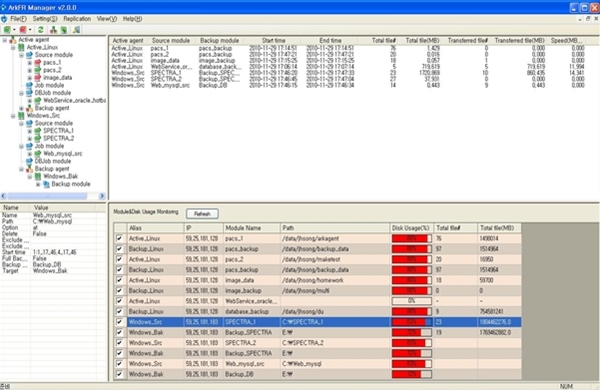This screenshot has height=390, width=600.
Task: Click the Refresh button in Module&Disk Usage Monitoring
Action: (202, 214)
